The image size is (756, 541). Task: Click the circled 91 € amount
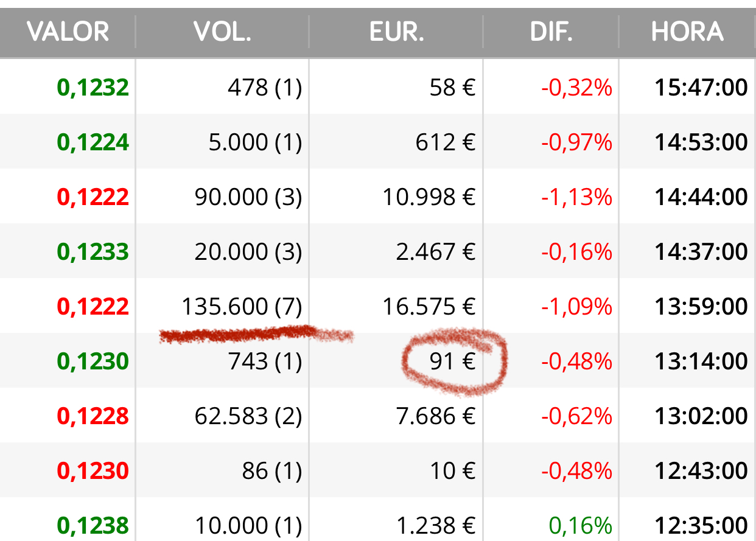pos(452,361)
